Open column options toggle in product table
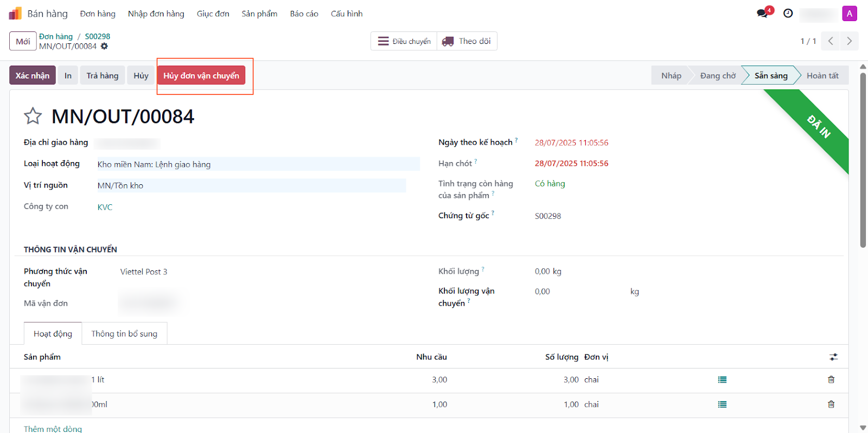 [833, 357]
